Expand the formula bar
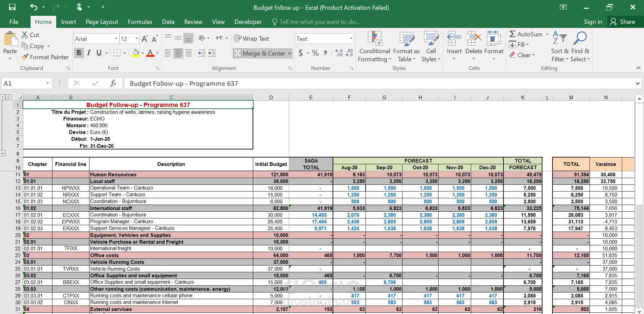 (x=638, y=83)
